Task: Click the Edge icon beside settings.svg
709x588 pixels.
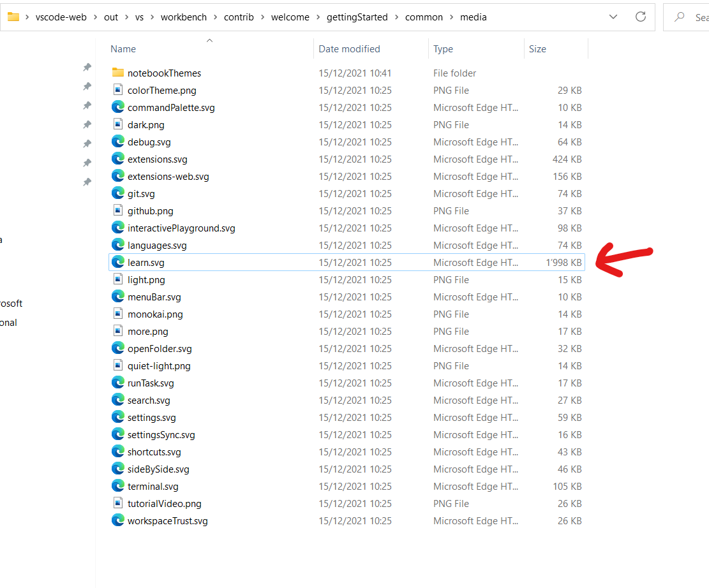Action: (x=118, y=417)
